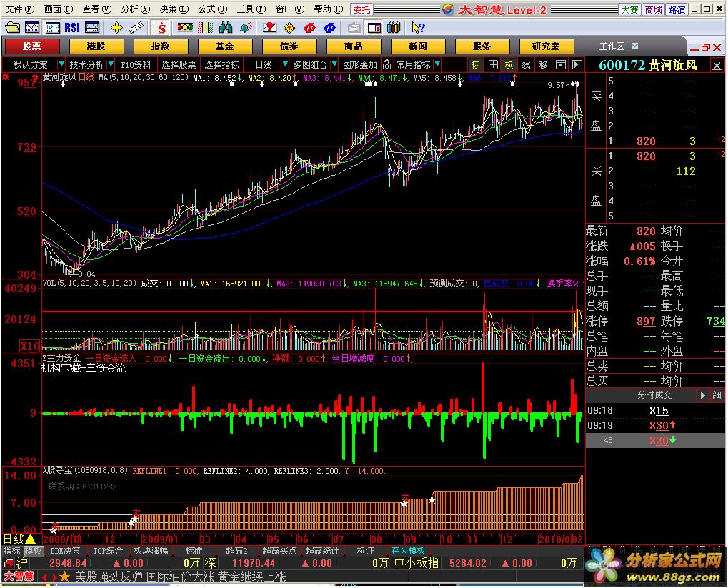Toggle the 线 line drawing button

pos(526,64)
